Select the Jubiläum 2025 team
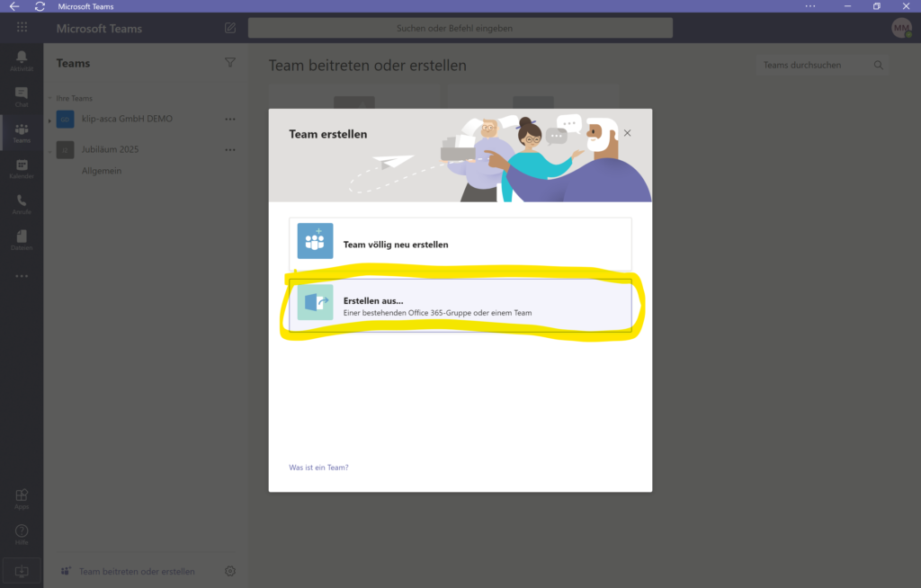Screen dimensions: 921x588 (110, 149)
